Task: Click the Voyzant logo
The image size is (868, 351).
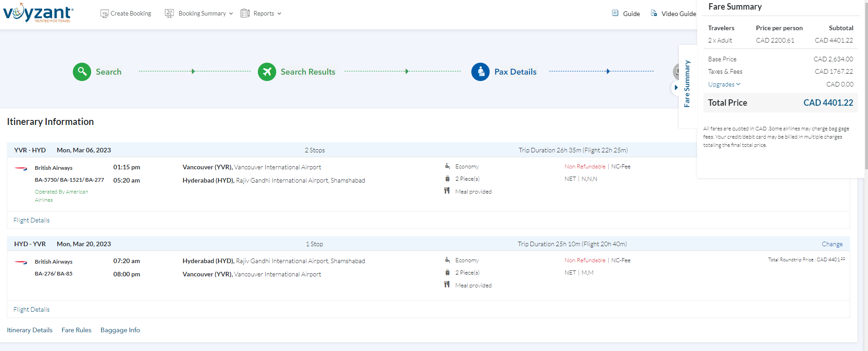Action: 38,13
